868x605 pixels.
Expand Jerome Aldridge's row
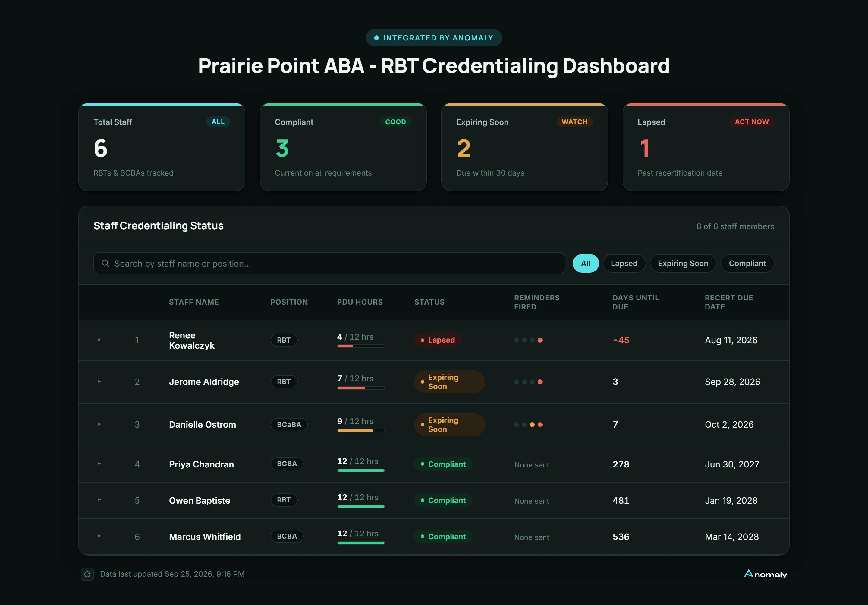(x=99, y=382)
